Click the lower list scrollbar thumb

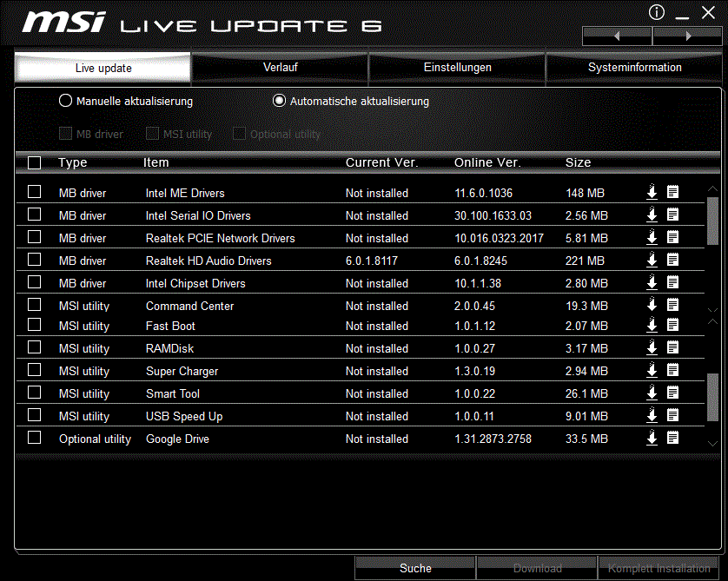712,397
